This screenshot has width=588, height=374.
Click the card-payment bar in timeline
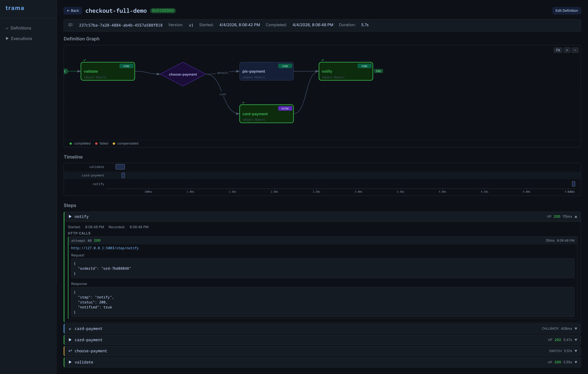(123, 175)
